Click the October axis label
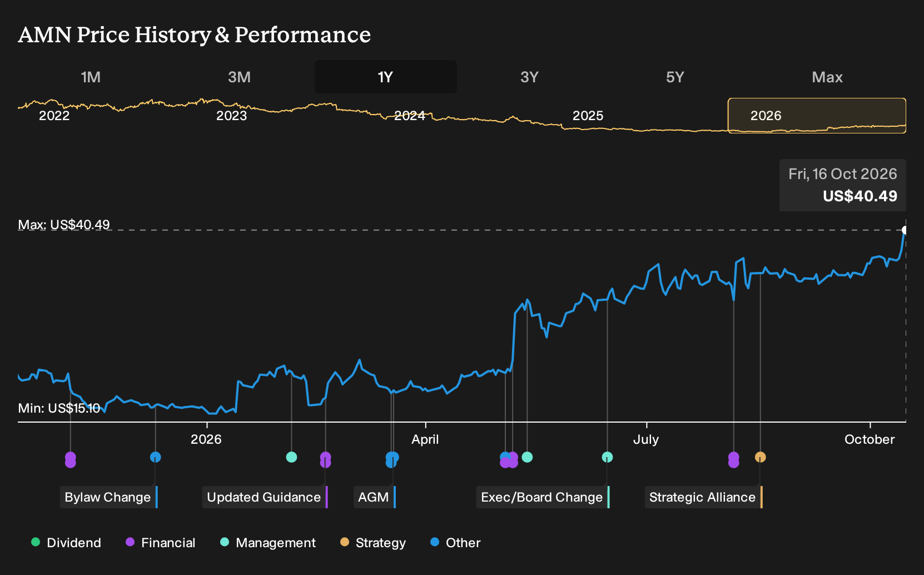The width and height of the screenshot is (924, 575). coord(870,439)
